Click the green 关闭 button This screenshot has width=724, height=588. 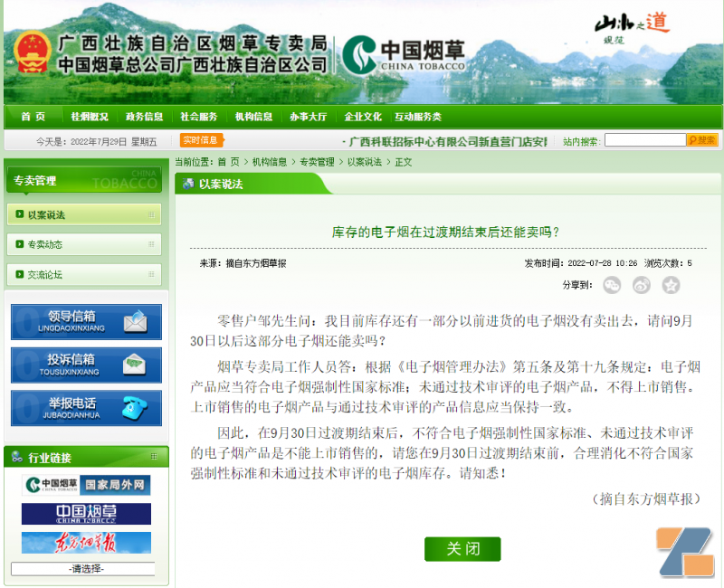click(462, 549)
